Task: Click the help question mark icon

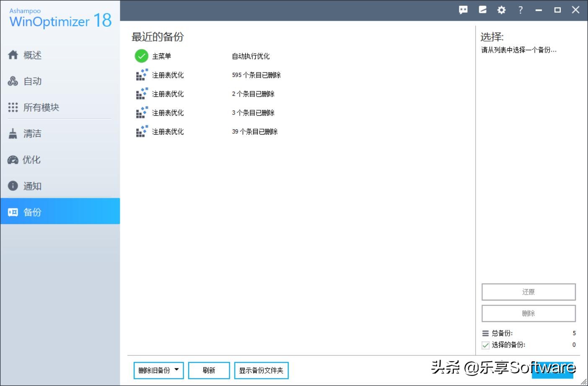Action: click(520, 9)
